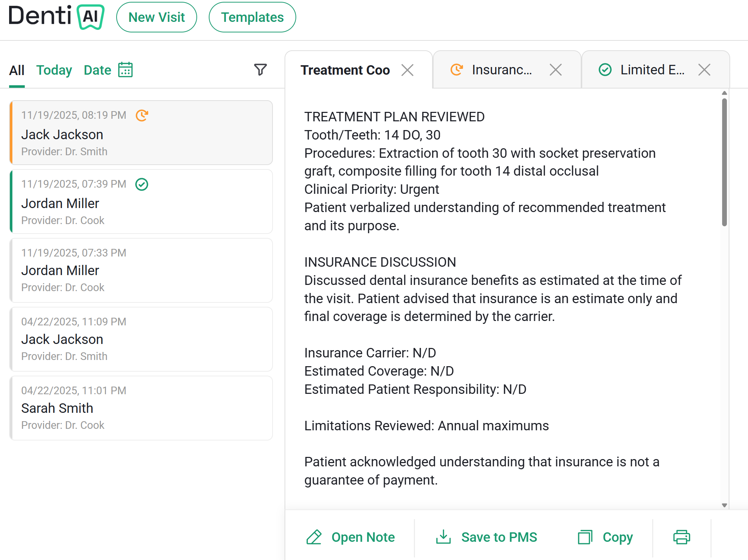Click the filter funnel icon
The image size is (748, 560).
tap(260, 70)
